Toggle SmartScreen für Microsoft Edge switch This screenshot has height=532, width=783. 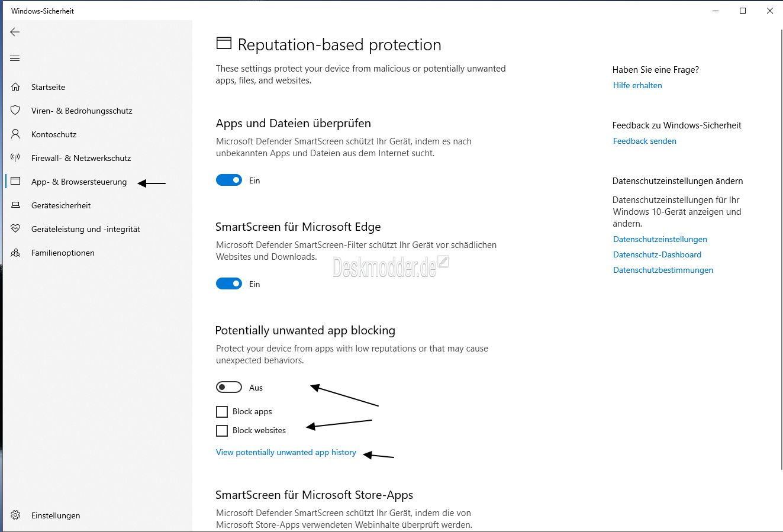(229, 284)
